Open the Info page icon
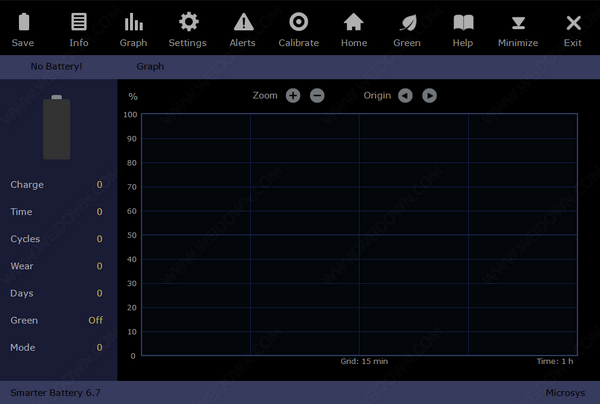600x404 pixels. click(79, 23)
